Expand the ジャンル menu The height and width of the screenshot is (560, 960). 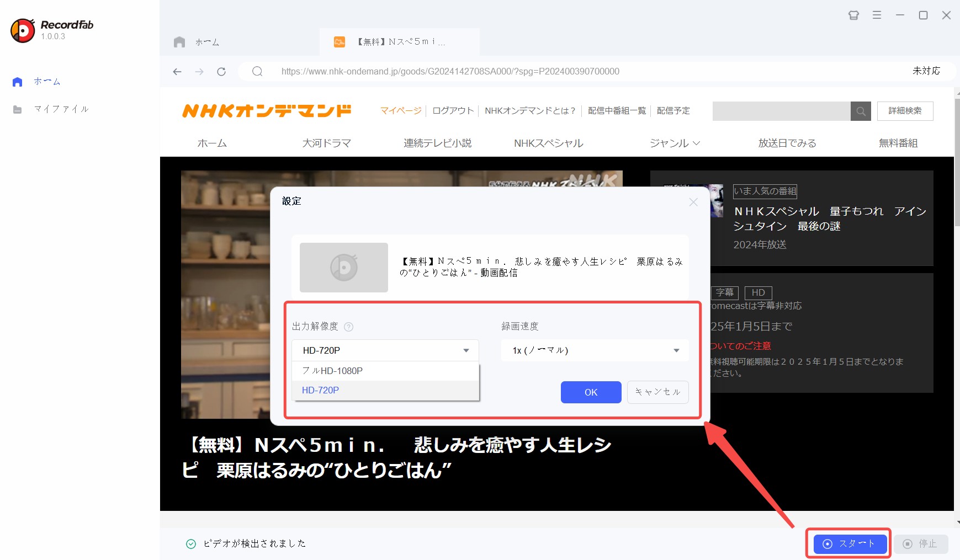(674, 143)
